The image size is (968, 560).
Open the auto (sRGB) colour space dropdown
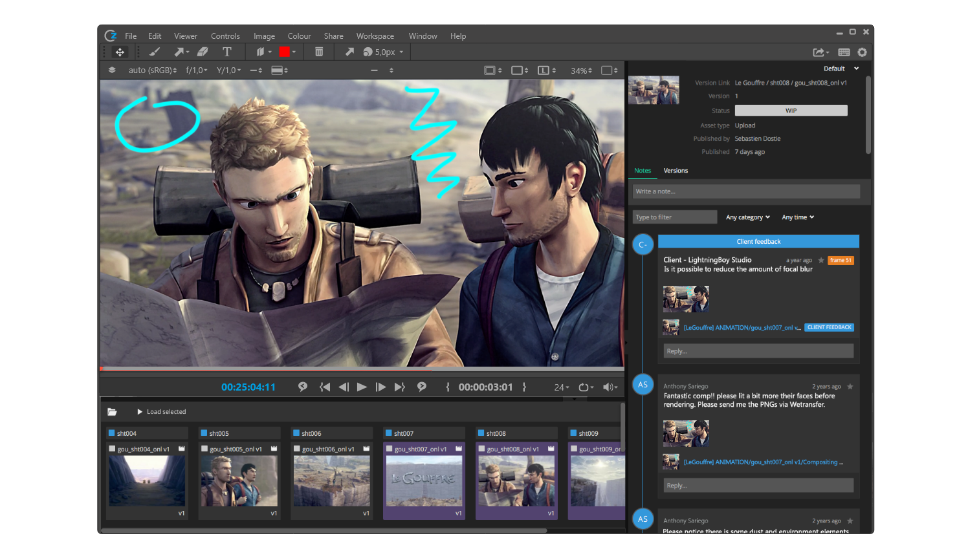[x=153, y=70]
